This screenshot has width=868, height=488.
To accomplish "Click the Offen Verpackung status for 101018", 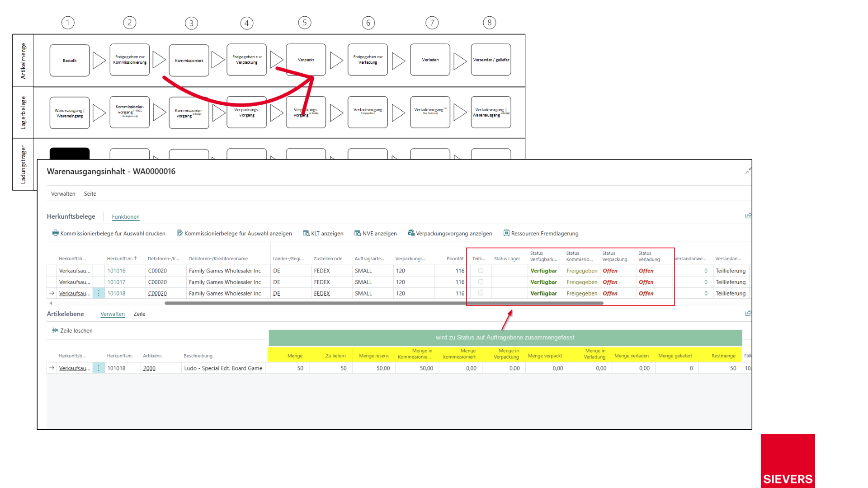I will tap(610, 293).
